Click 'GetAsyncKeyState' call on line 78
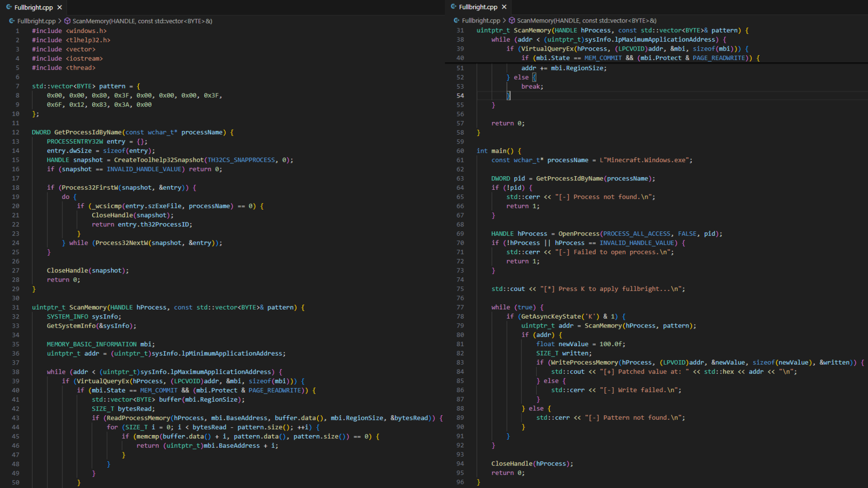 [x=551, y=316]
